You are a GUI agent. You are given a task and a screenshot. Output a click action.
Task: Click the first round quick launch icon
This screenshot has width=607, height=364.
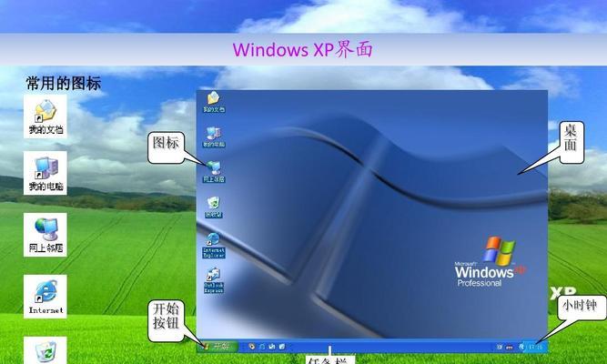(251, 346)
